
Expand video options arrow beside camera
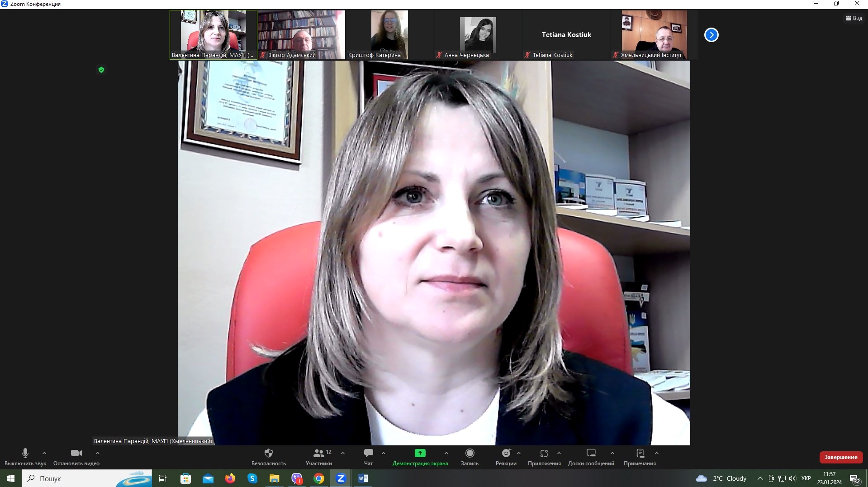[x=98, y=453]
